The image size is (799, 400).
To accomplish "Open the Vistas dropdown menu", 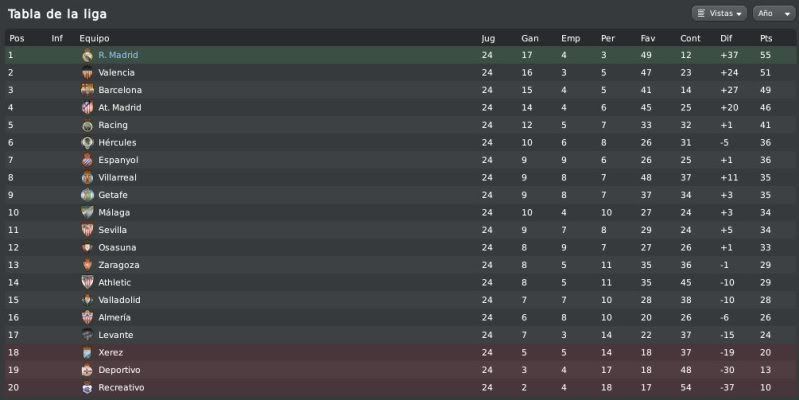I will 719,13.
